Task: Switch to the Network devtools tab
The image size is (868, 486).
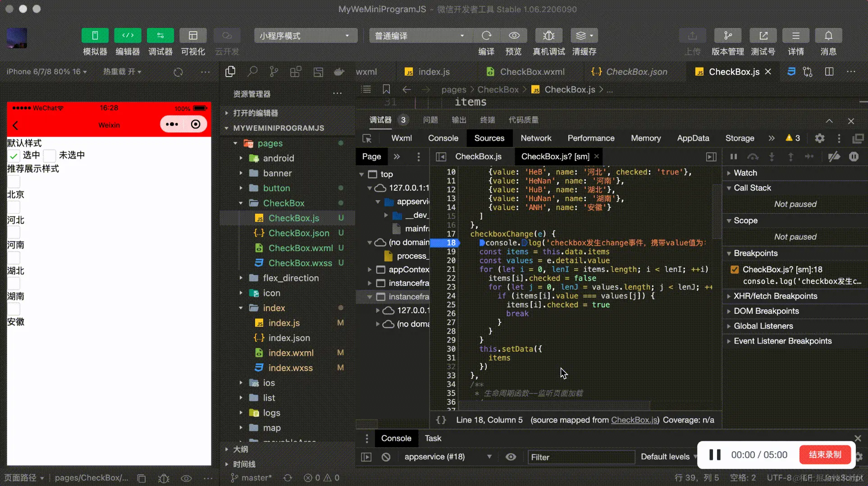Action: (536, 138)
